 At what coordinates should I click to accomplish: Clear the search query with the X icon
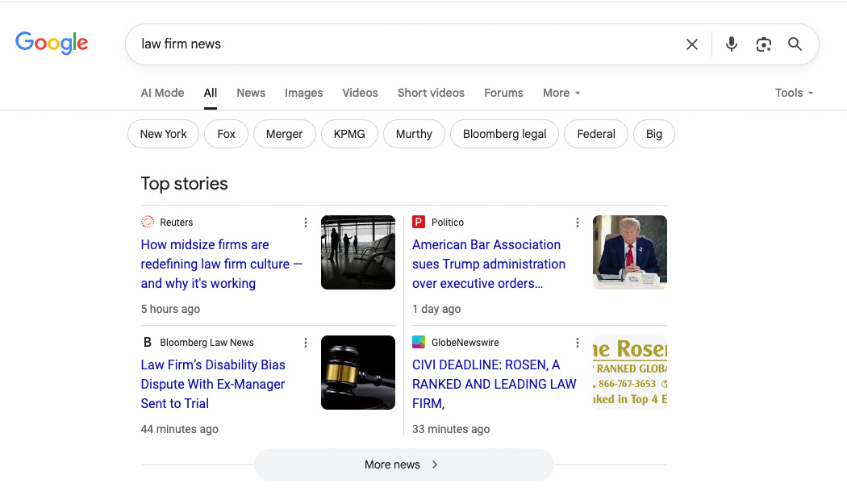coord(691,44)
